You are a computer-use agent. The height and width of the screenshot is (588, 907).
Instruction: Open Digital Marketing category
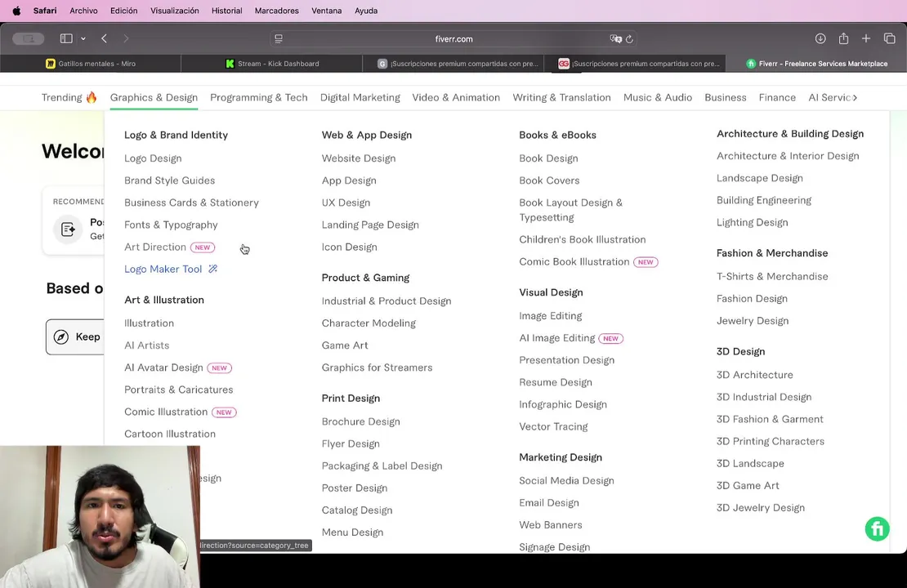click(360, 97)
